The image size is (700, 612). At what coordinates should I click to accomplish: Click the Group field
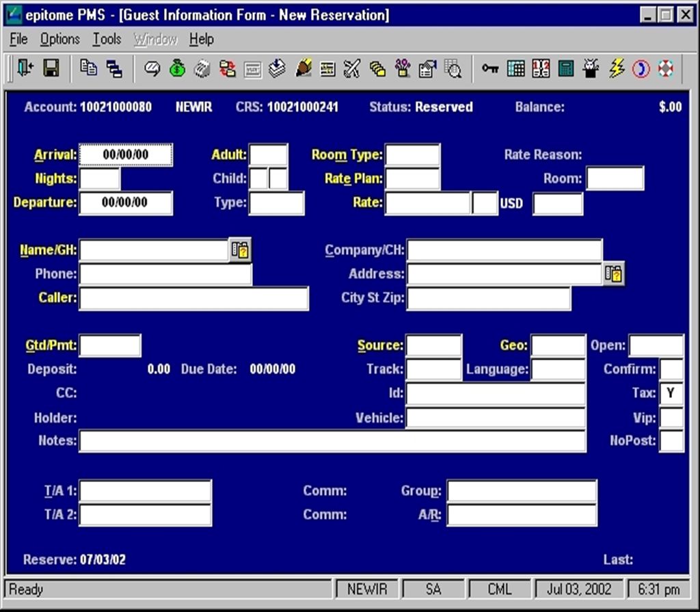coord(522,491)
